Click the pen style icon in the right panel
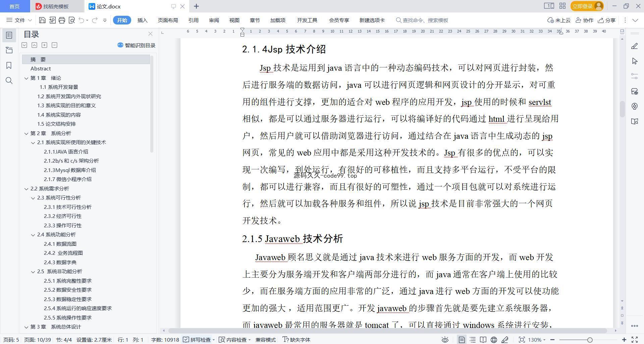The image size is (644, 344). (634, 46)
